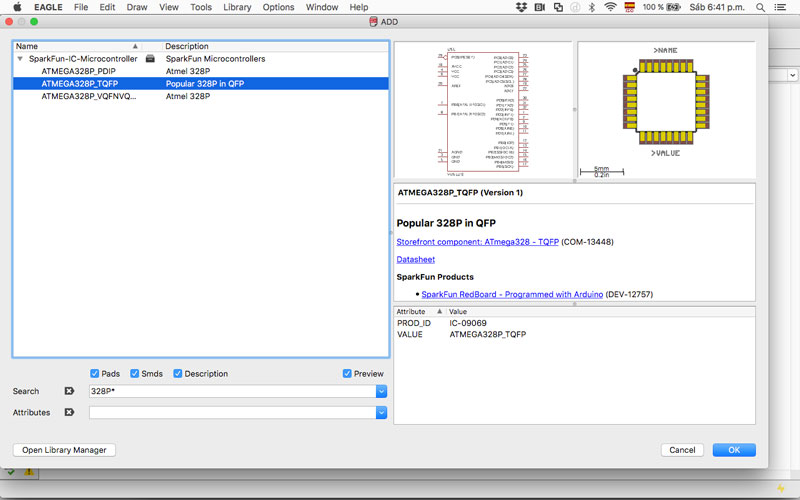Screen dimensions: 800x500
Task: Open the Apple menu
Action: click(17, 7)
